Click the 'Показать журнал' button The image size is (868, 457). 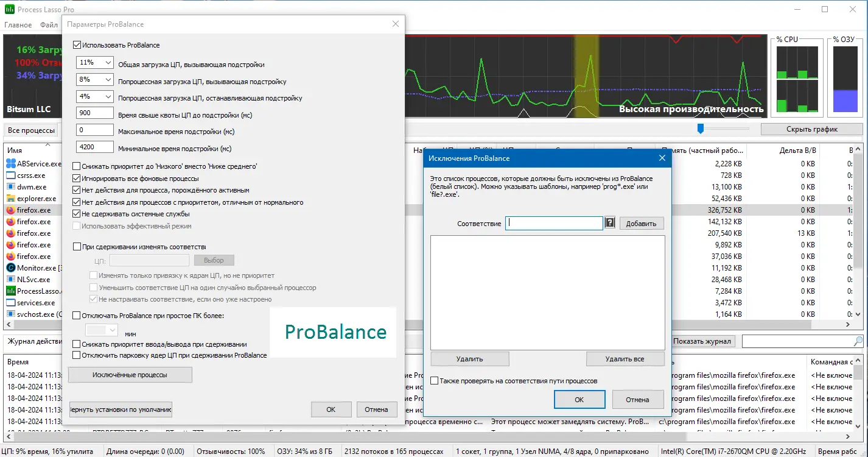point(702,341)
